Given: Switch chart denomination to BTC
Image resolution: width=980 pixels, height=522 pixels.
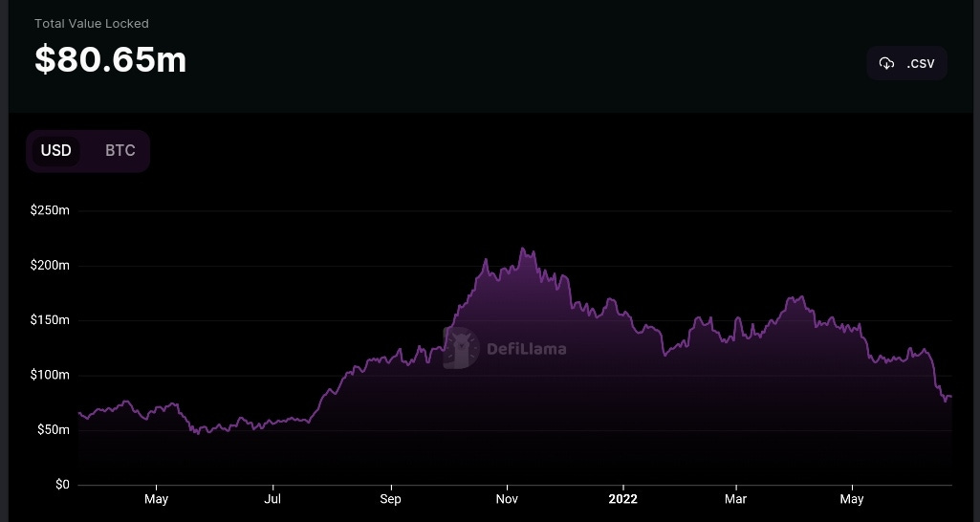Looking at the screenshot, I should point(120,151).
